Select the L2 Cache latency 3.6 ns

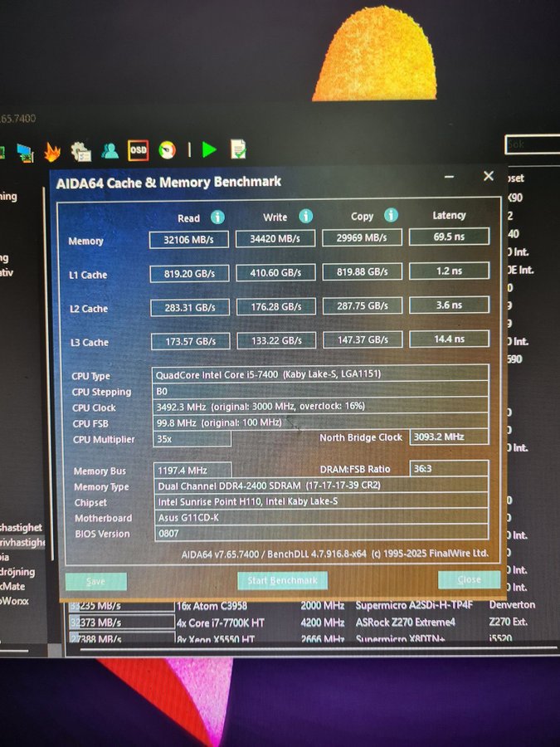(449, 305)
